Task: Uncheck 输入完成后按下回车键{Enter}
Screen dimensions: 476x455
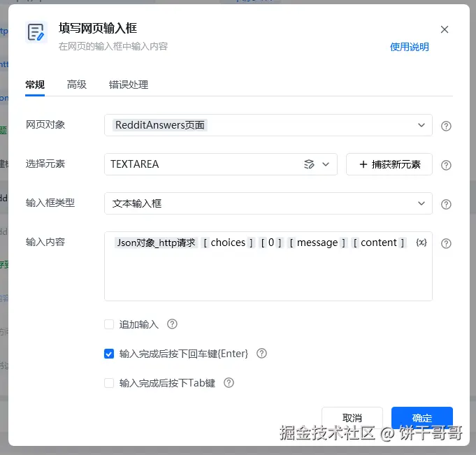Action: (x=109, y=354)
